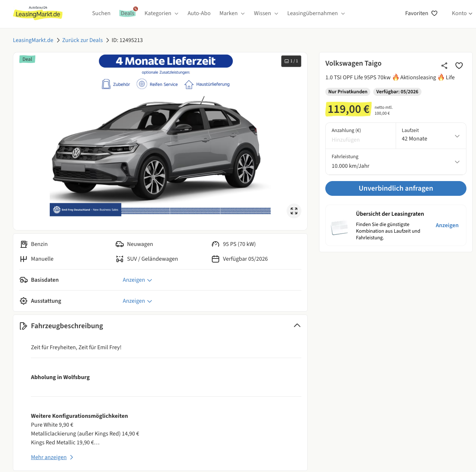Screen dimensions: 476x472
Task: Collapse the Fahrzeugbeschreibung section
Action: click(297, 326)
